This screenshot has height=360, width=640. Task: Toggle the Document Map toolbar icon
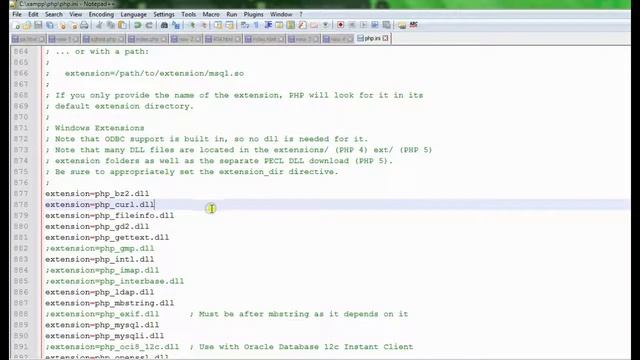point(291,25)
